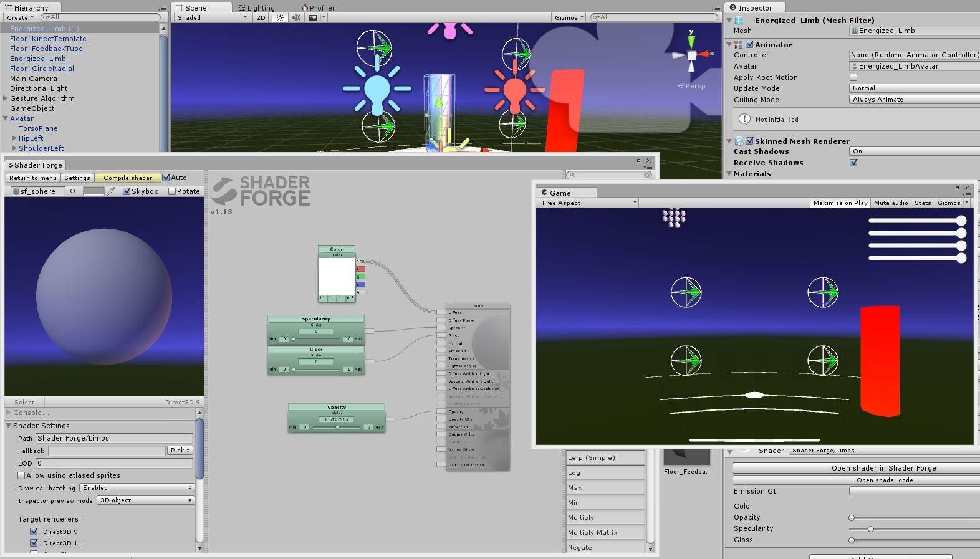
Task: Click the Not initialized warning icon
Action: pyautogui.click(x=744, y=119)
